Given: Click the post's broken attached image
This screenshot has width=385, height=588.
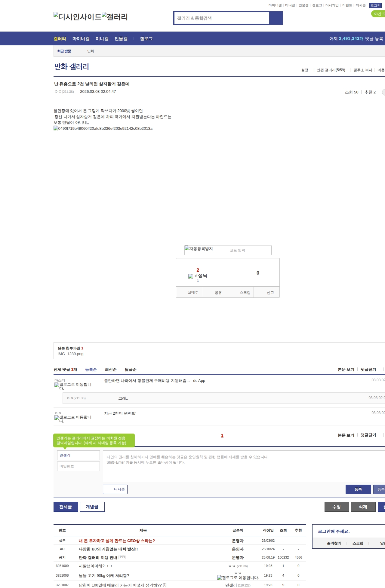Looking at the screenshot, I should coord(103,129).
